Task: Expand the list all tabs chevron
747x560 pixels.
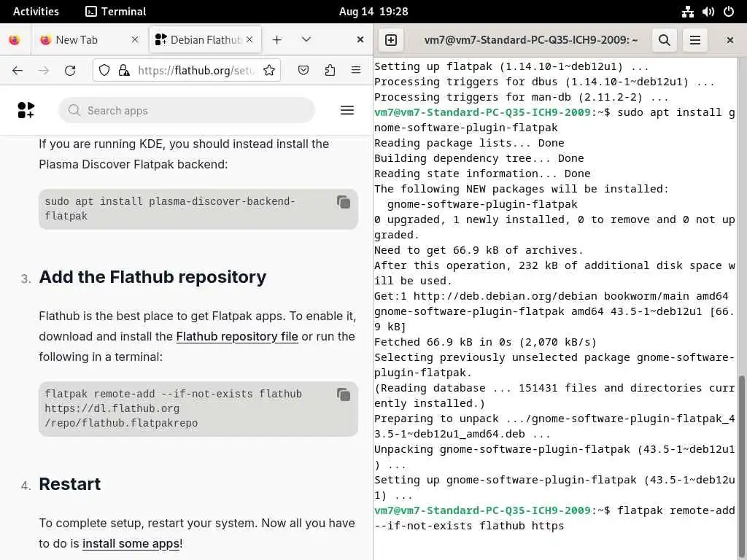Action: (306, 39)
